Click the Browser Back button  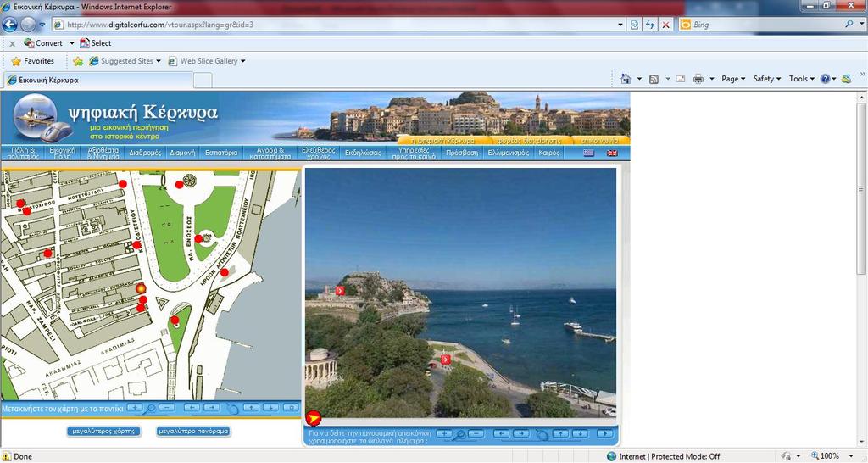coord(10,25)
